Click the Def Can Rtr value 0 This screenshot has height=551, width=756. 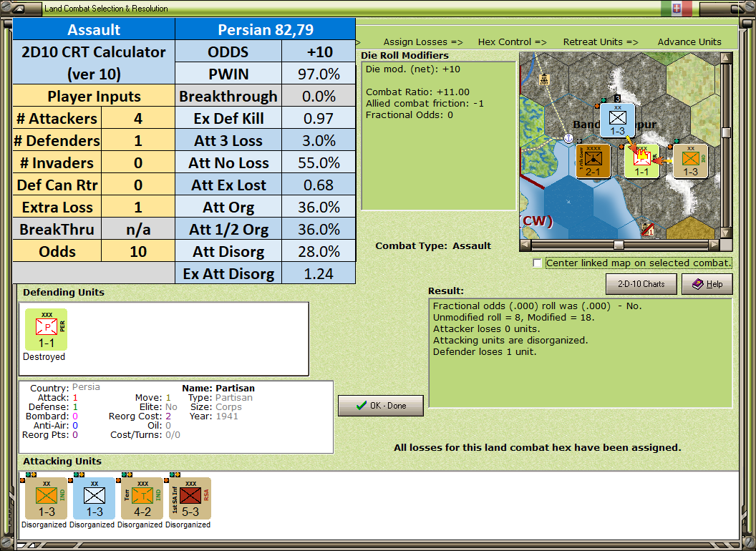138,185
